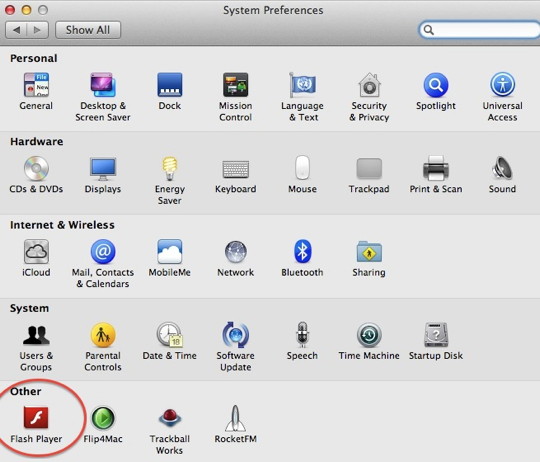
Task: Open Trackpad preferences icon
Action: tap(369, 168)
